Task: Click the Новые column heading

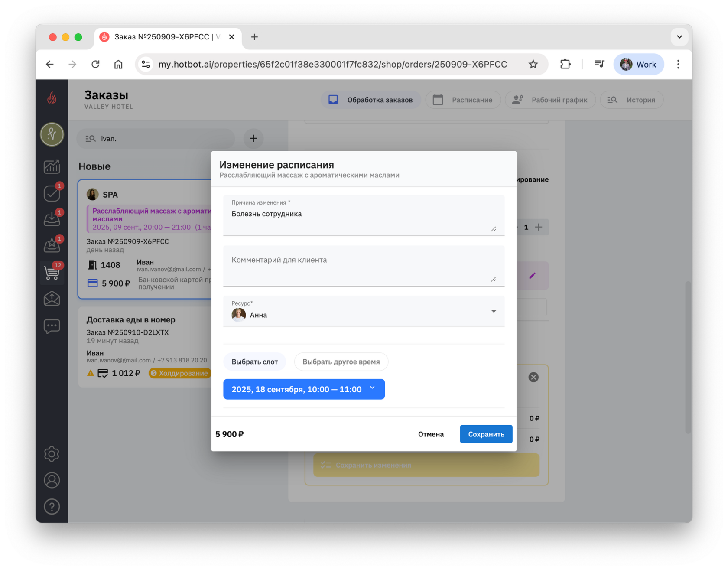Action: pos(94,166)
